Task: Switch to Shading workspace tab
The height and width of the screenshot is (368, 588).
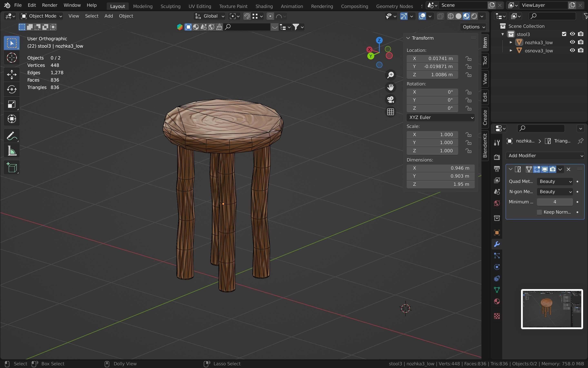Action: tap(264, 6)
